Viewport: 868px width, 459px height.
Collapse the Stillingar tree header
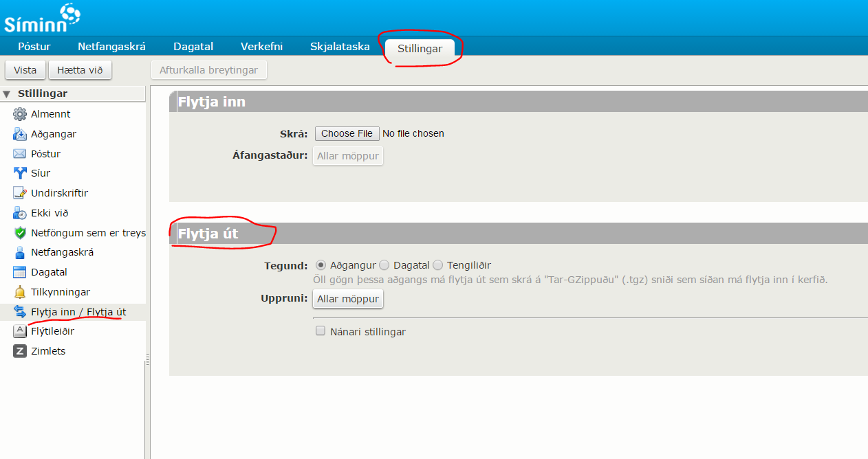pyautogui.click(x=7, y=93)
